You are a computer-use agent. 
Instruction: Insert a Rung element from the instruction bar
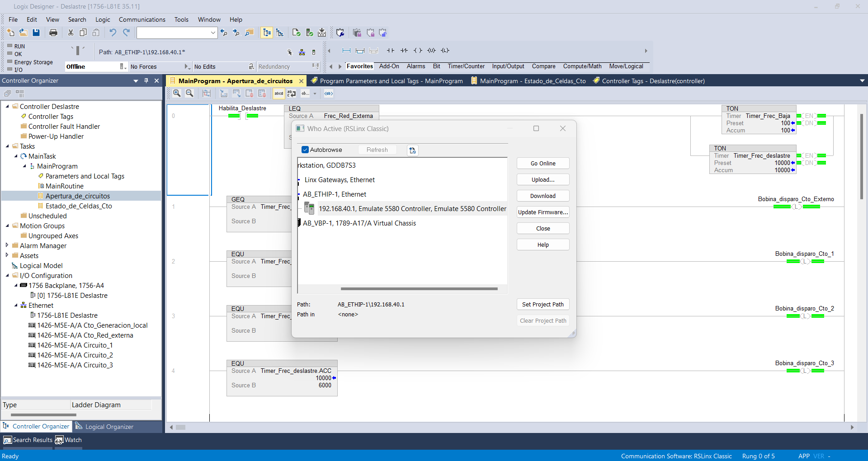coord(346,51)
